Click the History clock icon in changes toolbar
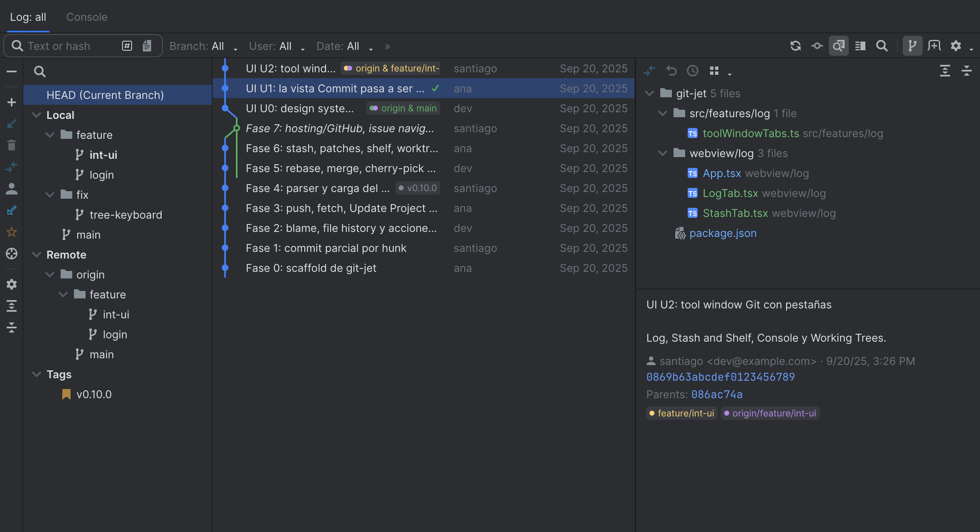The image size is (980, 532). 693,71
